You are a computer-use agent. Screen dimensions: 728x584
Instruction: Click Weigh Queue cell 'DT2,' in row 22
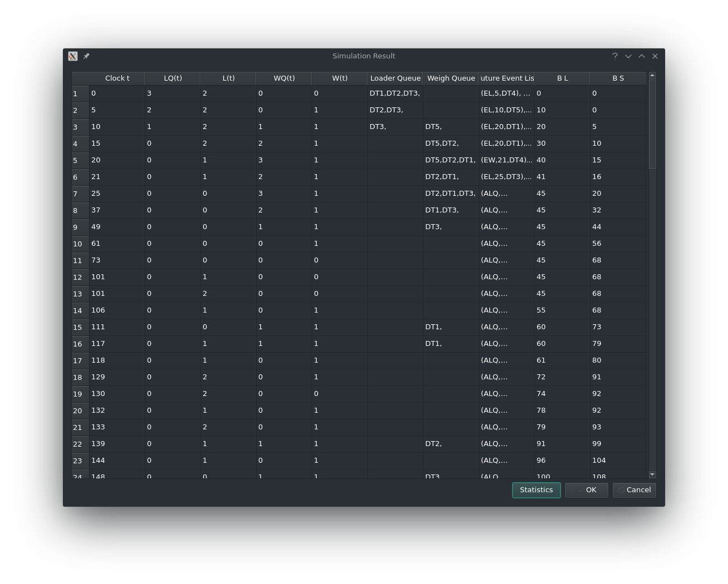click(451, 444)
